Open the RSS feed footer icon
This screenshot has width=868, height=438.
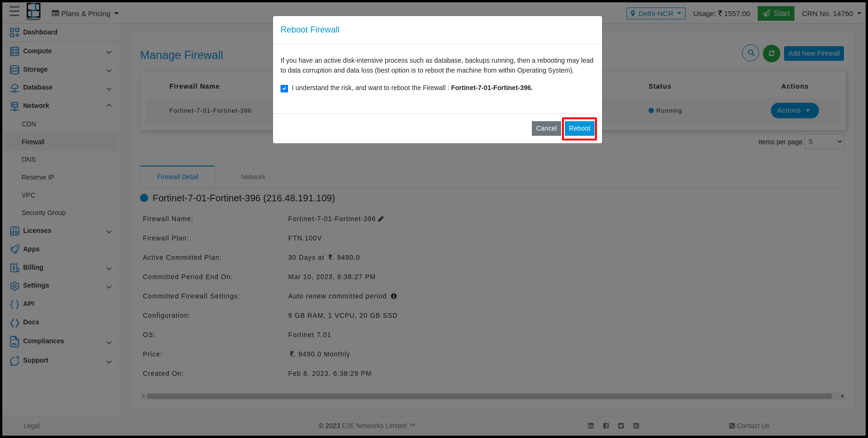pyautogui.click(x=636, y=426)
